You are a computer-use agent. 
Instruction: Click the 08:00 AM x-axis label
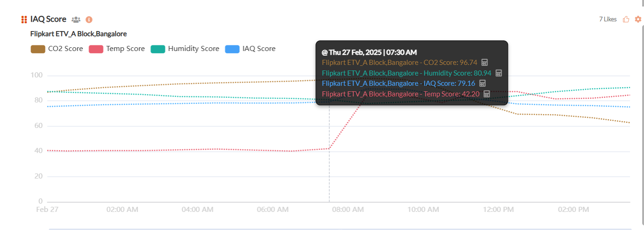click(x=348, y=210)
